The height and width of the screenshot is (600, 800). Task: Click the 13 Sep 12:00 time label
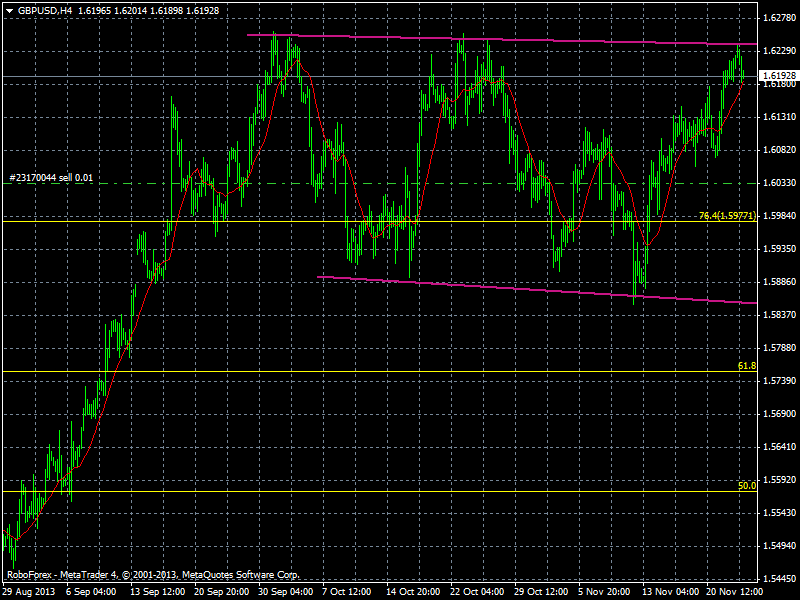point(157,592)
